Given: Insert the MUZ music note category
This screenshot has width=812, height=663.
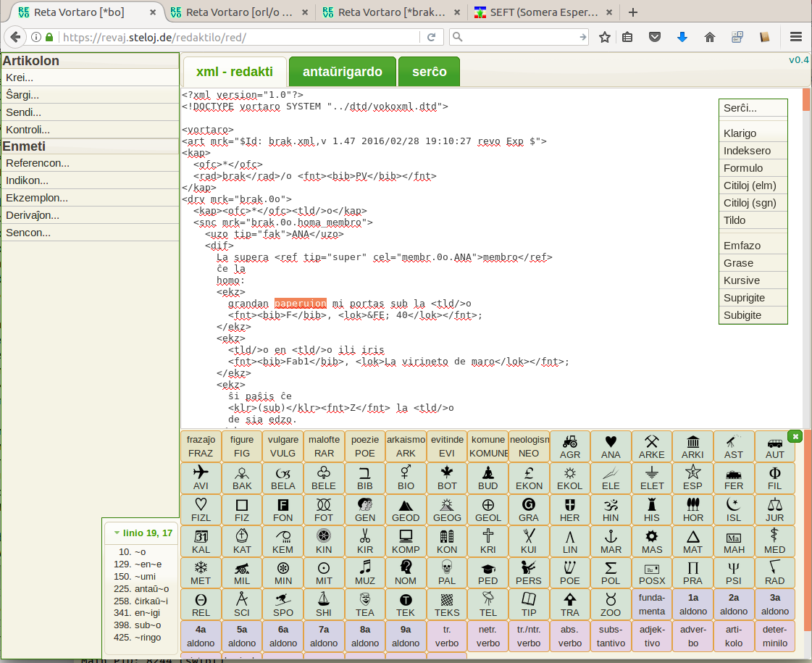Looking at the screenshot, I should 364,572.
